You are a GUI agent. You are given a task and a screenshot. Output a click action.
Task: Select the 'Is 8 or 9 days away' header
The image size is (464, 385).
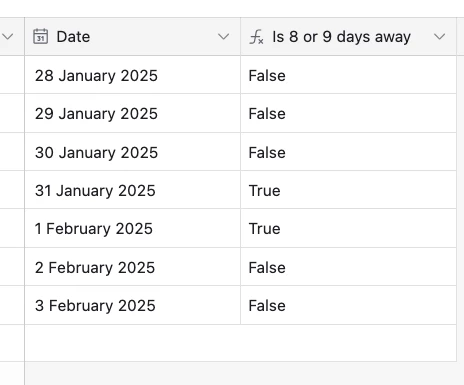click(x=341, y=37)
